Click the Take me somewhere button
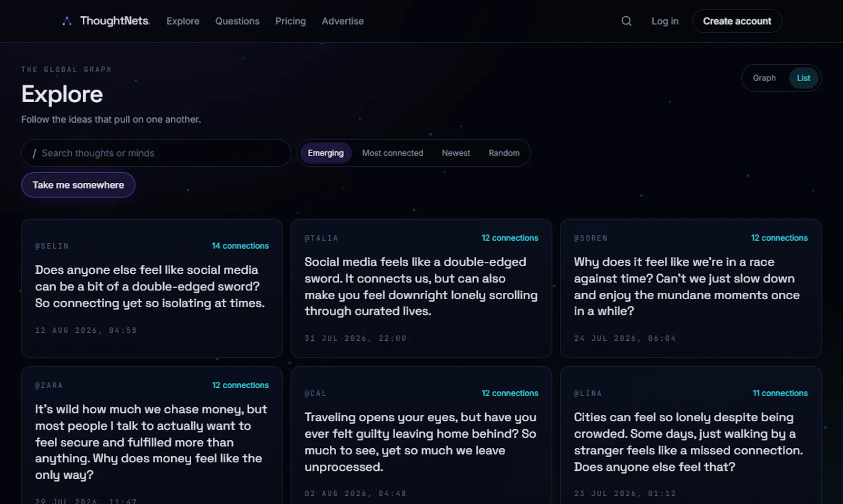This screenshot has width=843, height=504. tap(78, 185)
